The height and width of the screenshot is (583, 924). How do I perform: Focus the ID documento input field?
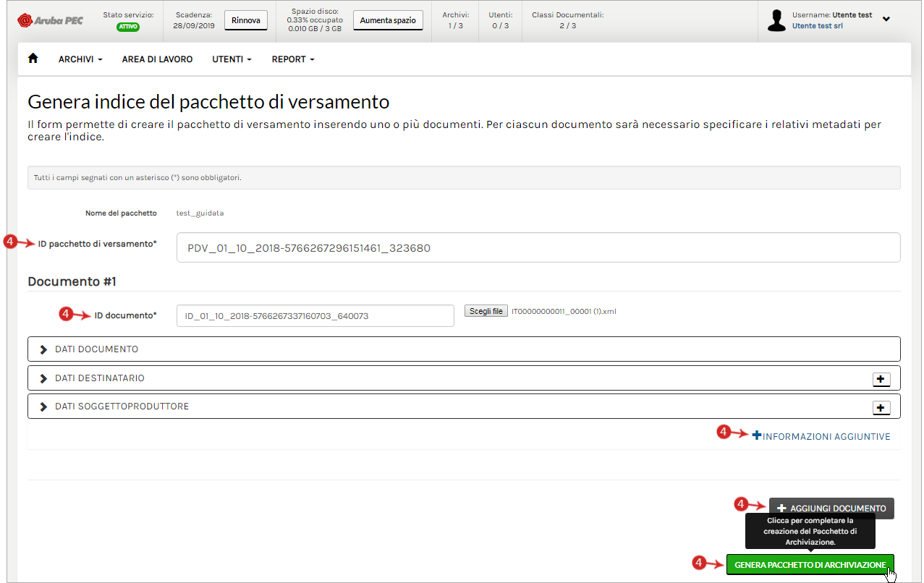point(315,315)
